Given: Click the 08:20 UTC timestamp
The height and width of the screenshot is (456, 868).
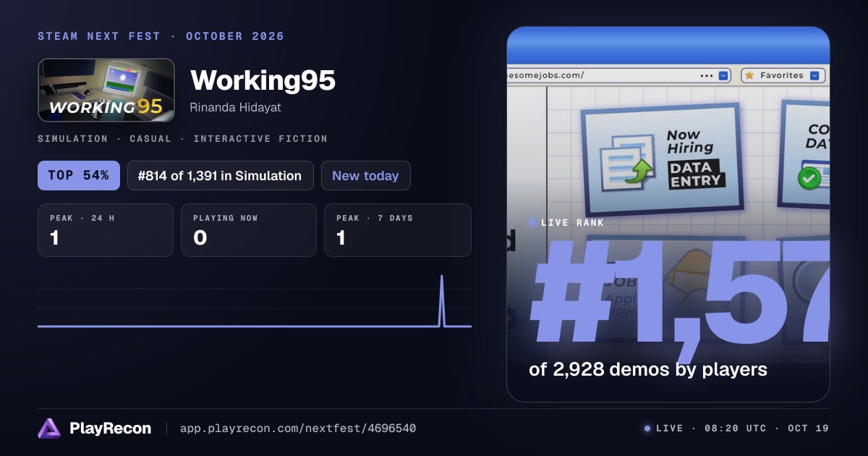Looking at the screenshot, I should [736, 428].
